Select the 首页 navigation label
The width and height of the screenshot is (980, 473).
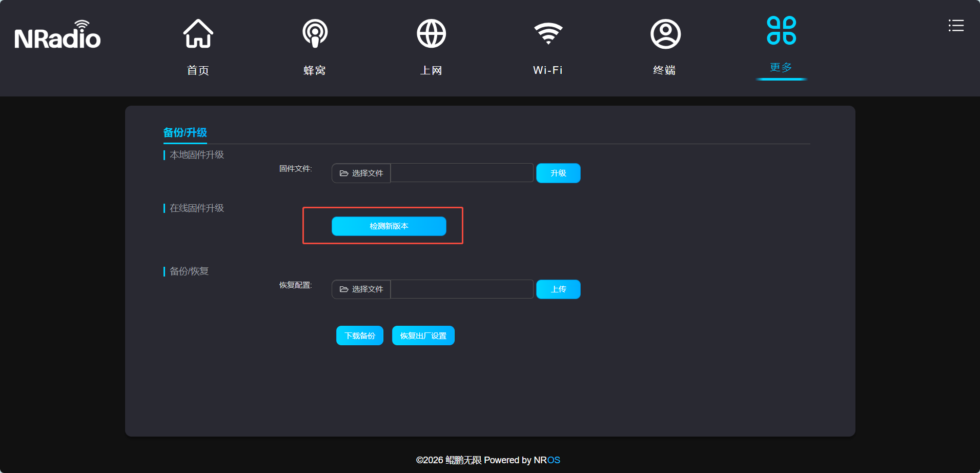pos(198,70)
